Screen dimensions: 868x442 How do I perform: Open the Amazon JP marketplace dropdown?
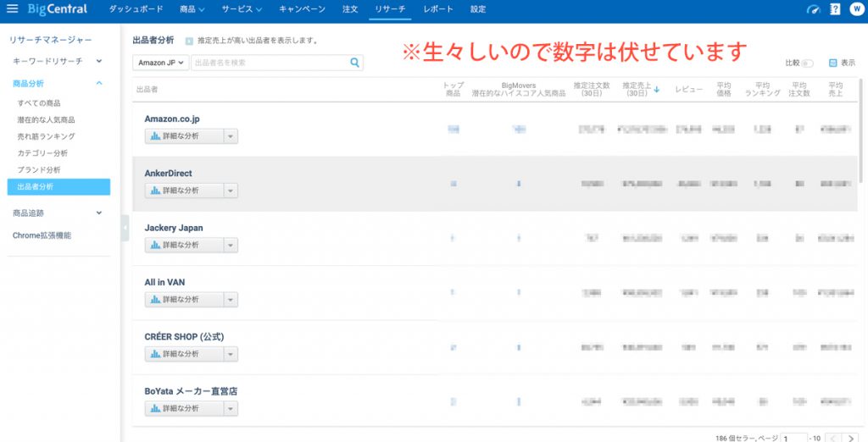tap(160, 63)
